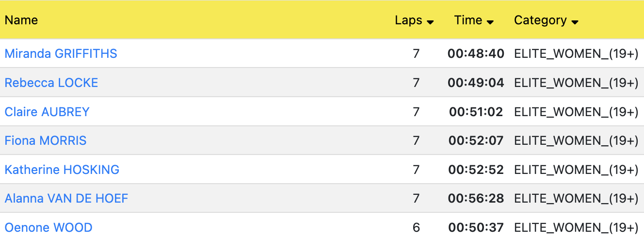Open Oenone WOOD rider link
This screenshot has width=644, height=241.
click(x=48, y=227)
